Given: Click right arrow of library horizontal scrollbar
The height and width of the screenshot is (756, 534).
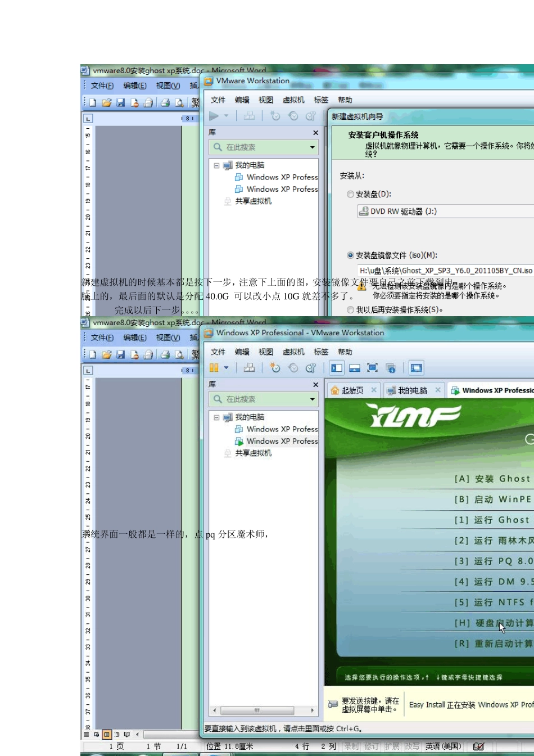Looking at the screenshot, I should point(313,710).
